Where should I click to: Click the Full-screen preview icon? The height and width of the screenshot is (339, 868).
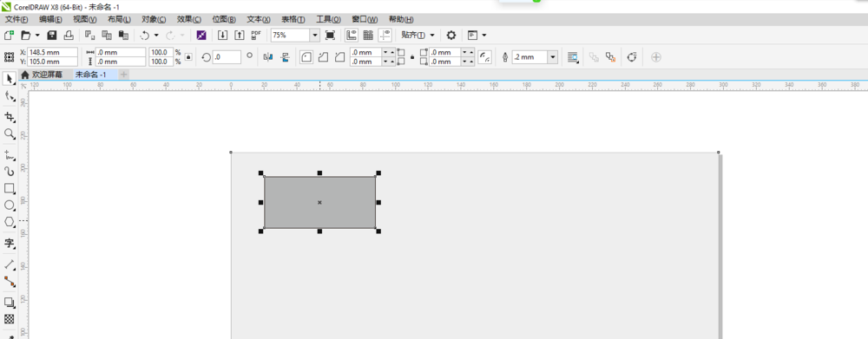pyautogui.click(x=330, y=35)
